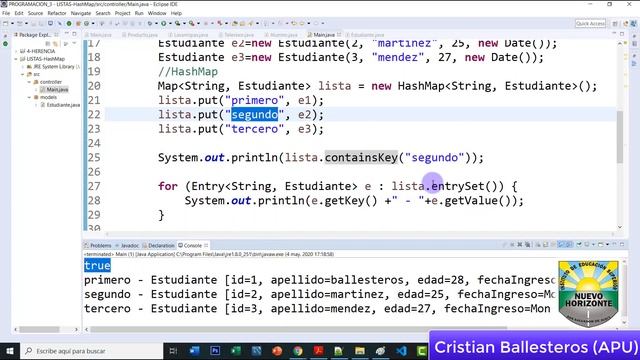Image resolution: width=640 pixels, height=360 pixels.
Task: Click the green Run toolbar button
Action: pyautogui.click(x=163, y=23)
